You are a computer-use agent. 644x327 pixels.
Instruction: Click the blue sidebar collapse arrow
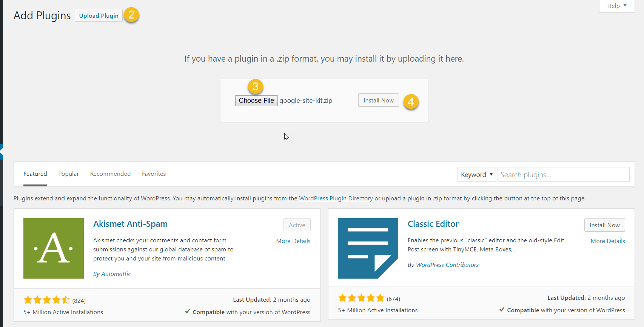[2, 152]
